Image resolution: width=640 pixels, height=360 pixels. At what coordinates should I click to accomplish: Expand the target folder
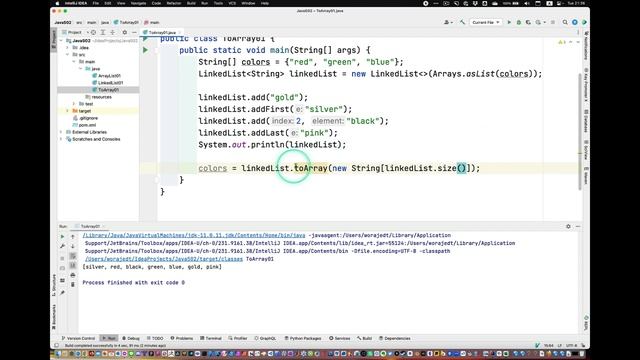(68, 111)
